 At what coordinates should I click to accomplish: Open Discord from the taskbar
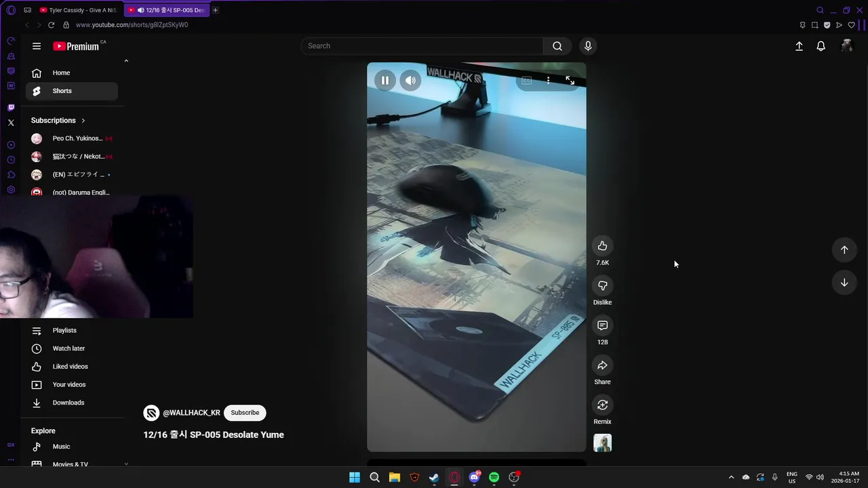coord(475,477)
